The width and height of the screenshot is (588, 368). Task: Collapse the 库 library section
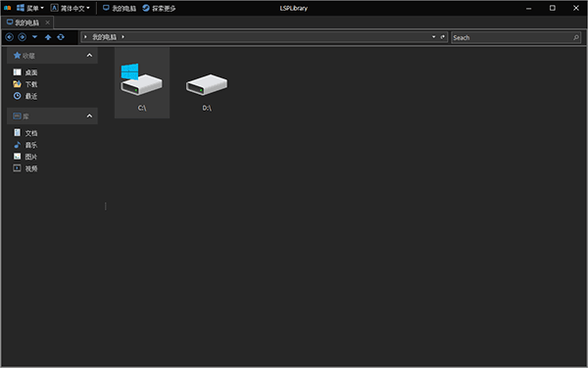(x=89, y=116)
